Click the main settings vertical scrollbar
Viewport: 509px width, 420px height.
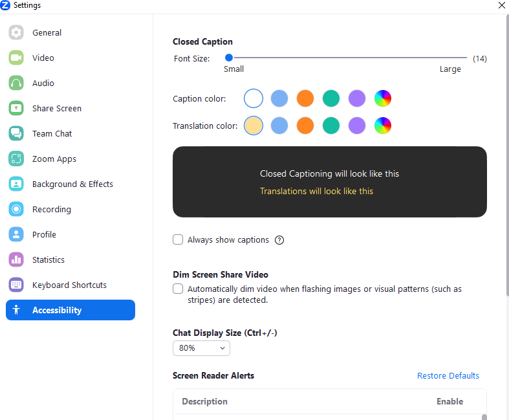pyautogui.click(x=507, y=156)
